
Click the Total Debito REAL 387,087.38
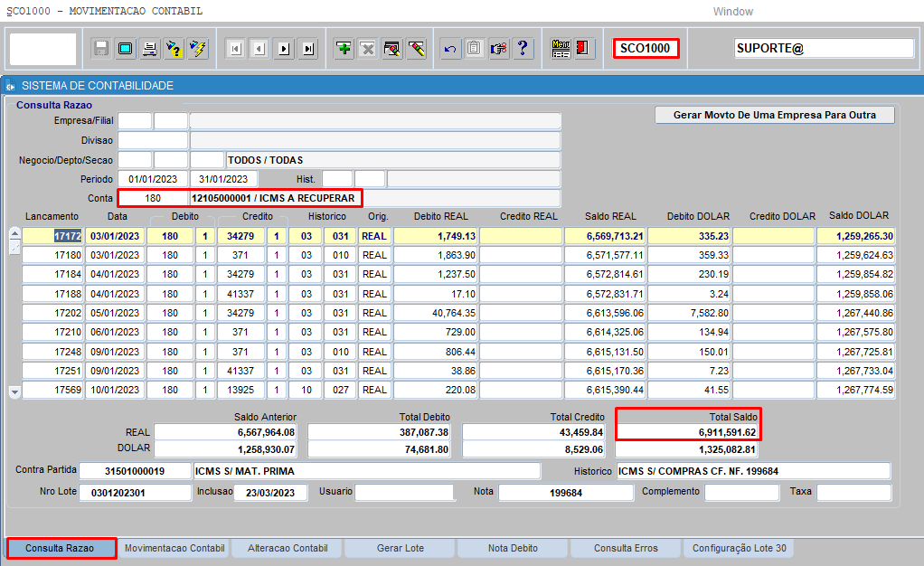[378, 432]
